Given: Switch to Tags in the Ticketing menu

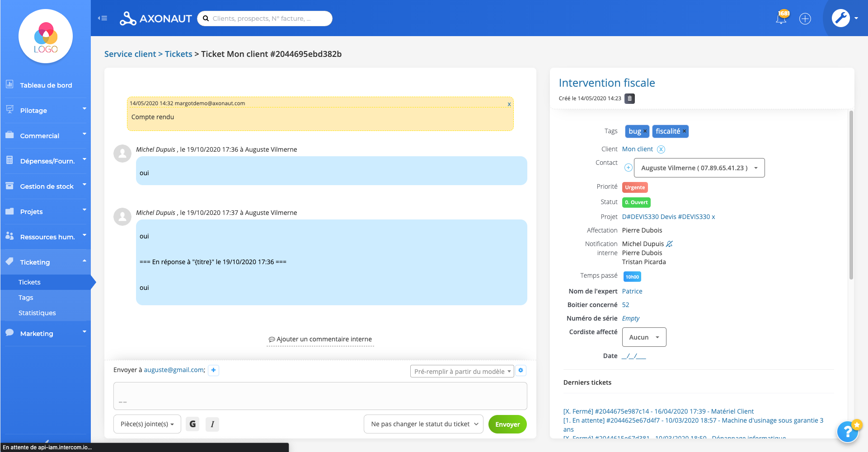Looking at the screenshot, I should click(25, 297).
